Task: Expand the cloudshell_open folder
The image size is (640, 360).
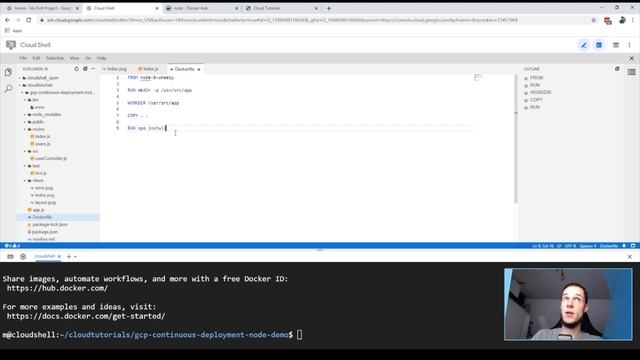Action: point(42,78)
